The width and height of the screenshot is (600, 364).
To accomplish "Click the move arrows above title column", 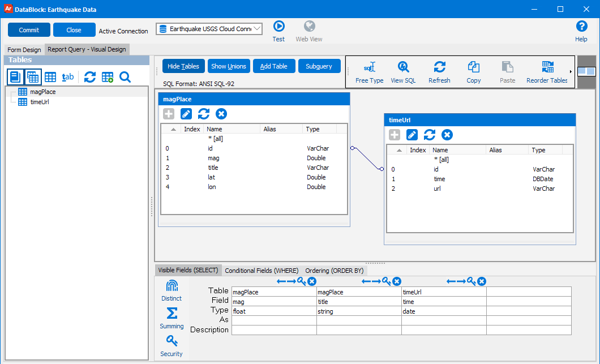I will 371,281.
